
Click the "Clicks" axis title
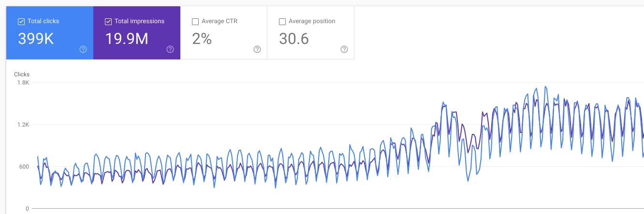click(x=22, y=74)
